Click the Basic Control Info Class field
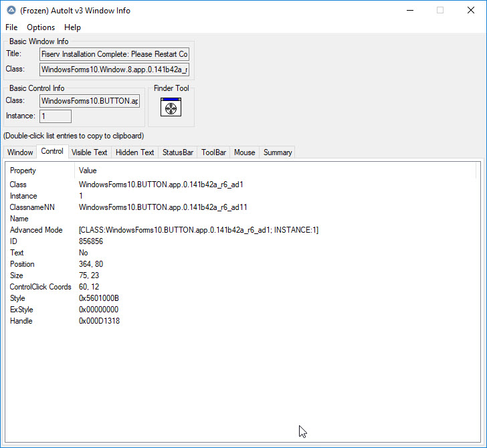This screenshot has height=448, width=487. coord(90,101)
